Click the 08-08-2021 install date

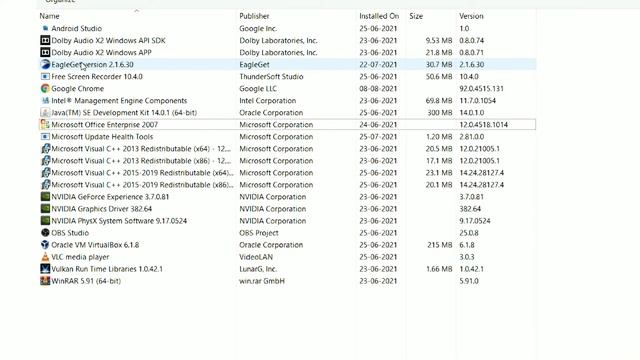pos(378,89)
